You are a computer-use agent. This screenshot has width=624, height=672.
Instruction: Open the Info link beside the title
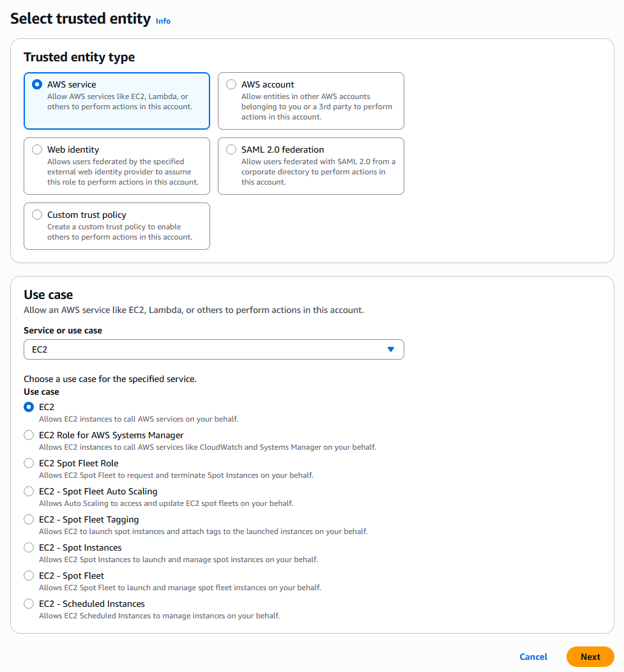pos(163,20)
